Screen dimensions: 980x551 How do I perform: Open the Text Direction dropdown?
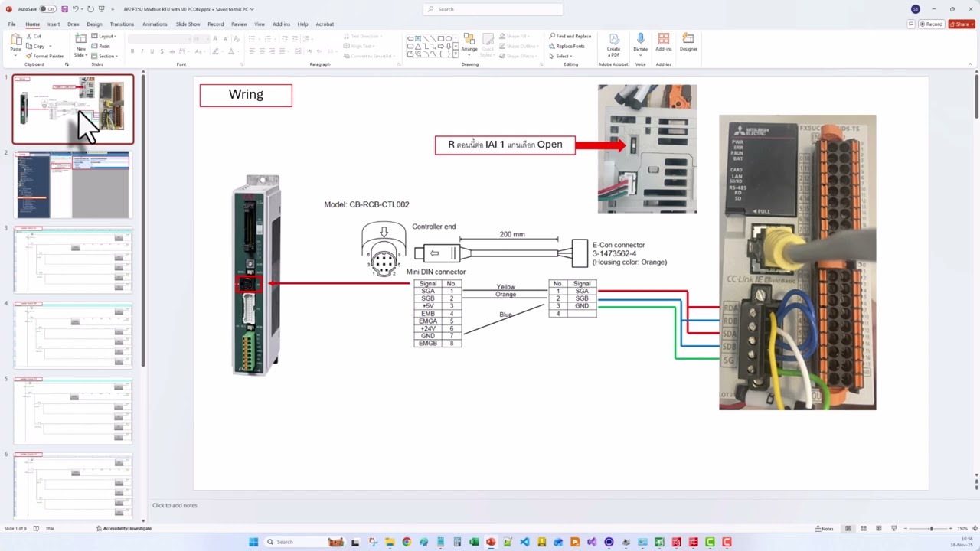[363, 36]
